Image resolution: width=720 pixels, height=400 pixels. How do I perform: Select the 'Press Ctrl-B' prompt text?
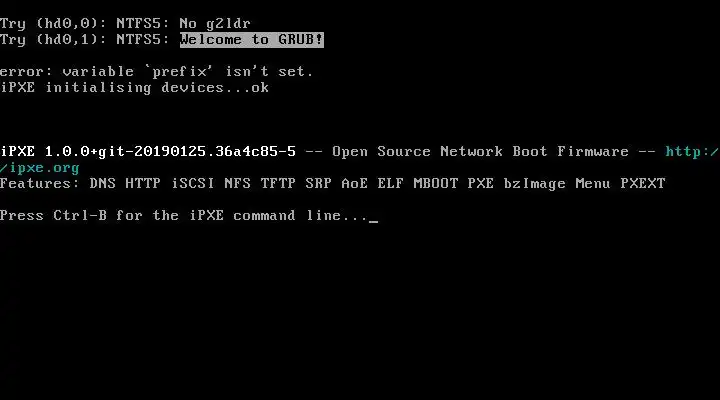tap(53, 215)
